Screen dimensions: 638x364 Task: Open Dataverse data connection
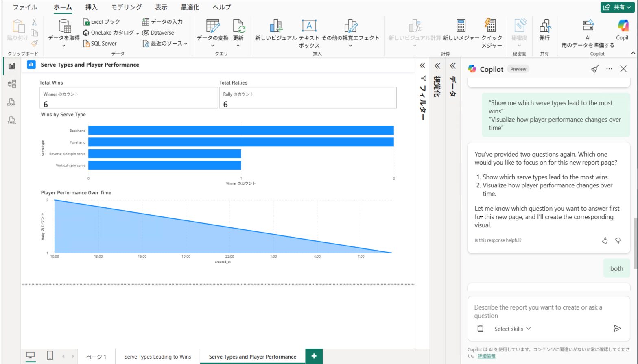[x=158, y=33]
